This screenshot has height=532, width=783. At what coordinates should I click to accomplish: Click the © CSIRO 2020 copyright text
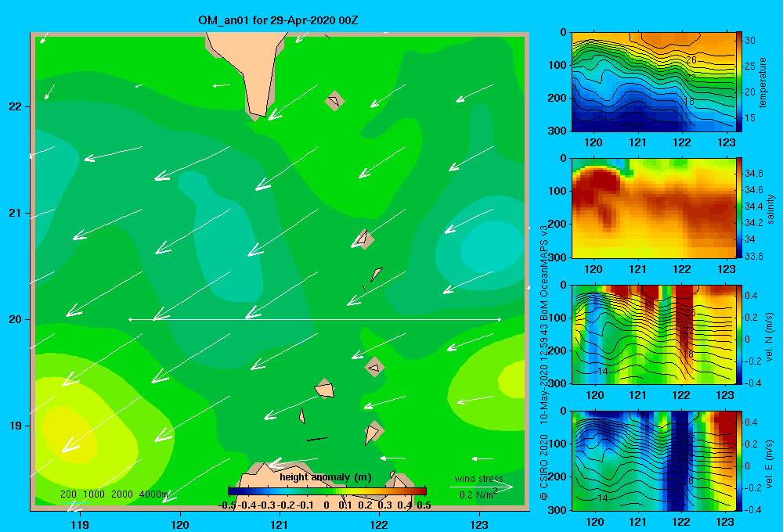(x=544, y=466)
